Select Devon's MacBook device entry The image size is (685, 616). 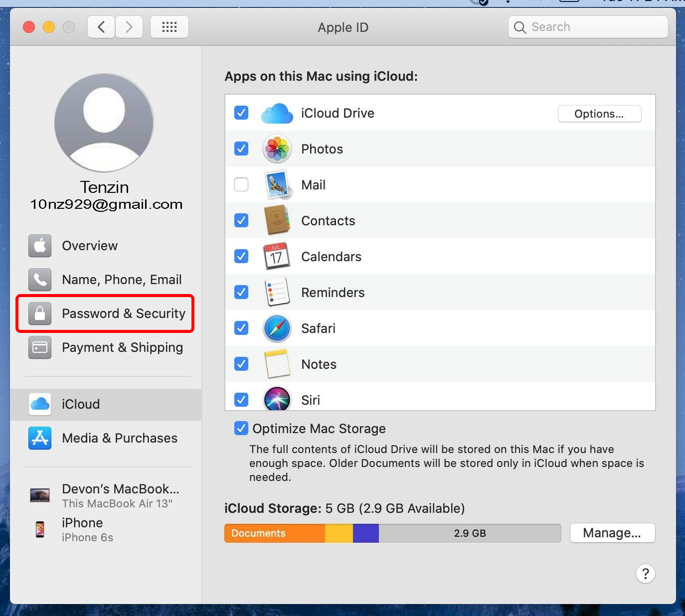[x=106, y=495]
